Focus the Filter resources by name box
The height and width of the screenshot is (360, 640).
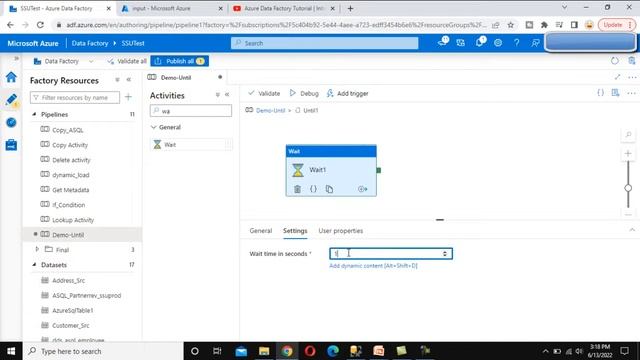(x=75, y=97)
